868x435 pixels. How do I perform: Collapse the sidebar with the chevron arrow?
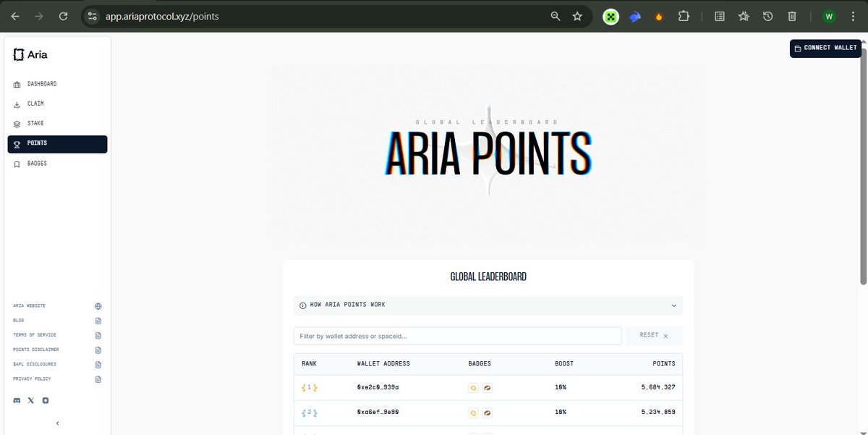click(57, 422)
